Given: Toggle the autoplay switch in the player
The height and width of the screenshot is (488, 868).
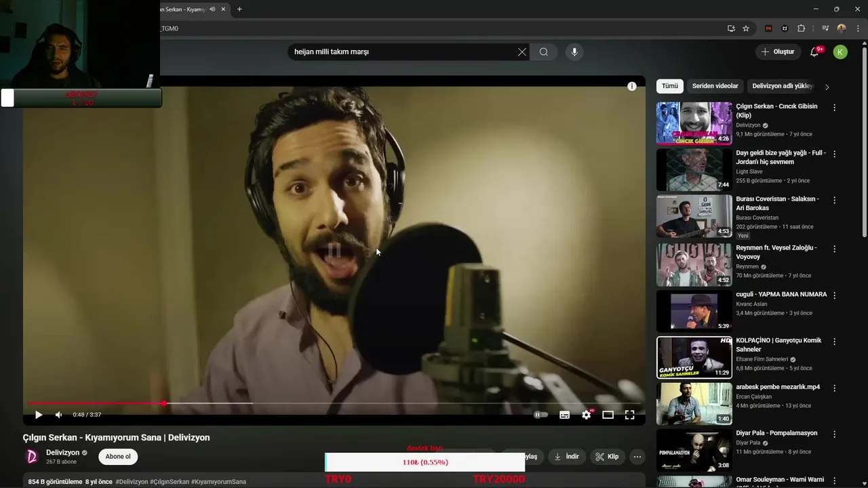Looking at the screenshot, I should 540,415.
